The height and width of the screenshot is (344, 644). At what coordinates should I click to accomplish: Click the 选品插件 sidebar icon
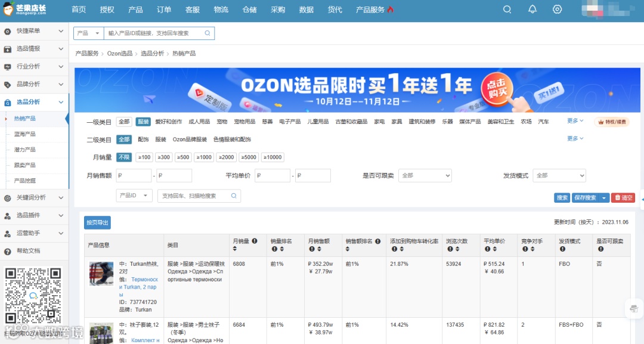tap(7, 215)
